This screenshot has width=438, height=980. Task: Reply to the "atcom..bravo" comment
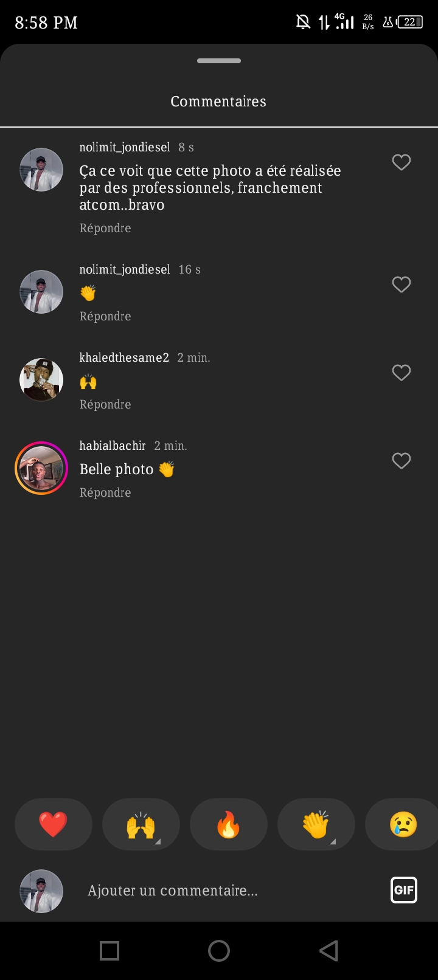[105, 228]
